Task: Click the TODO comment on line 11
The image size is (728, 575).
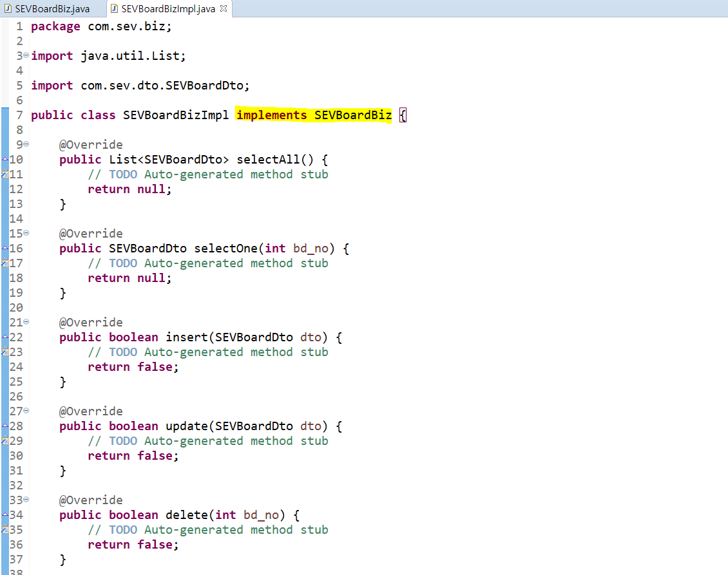Action: (208, 174)
